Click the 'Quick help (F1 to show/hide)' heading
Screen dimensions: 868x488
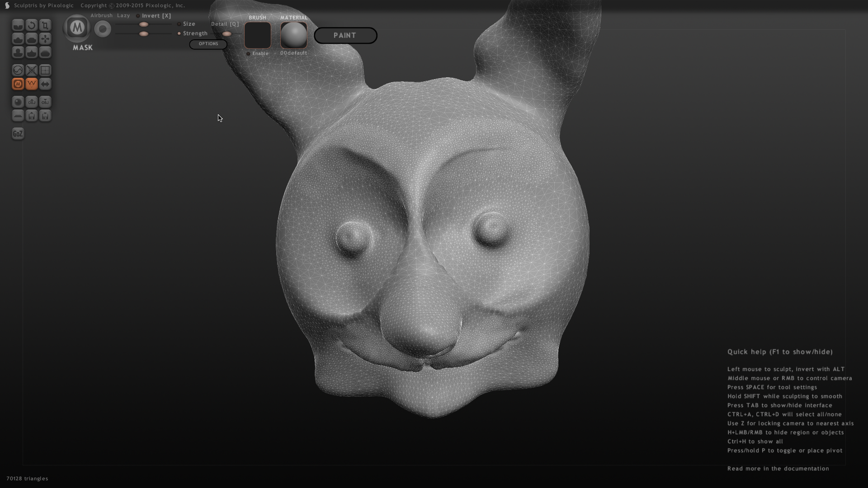[x=780, y=352]
